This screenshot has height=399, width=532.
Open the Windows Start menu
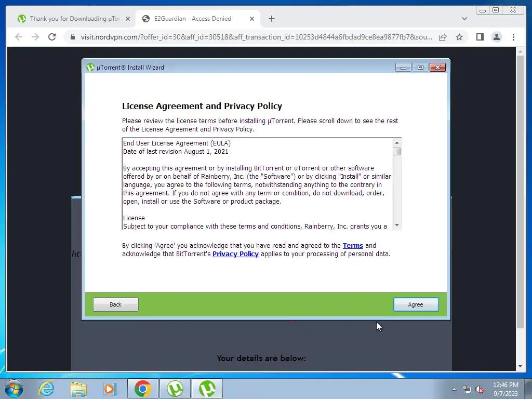coord(14,389)
